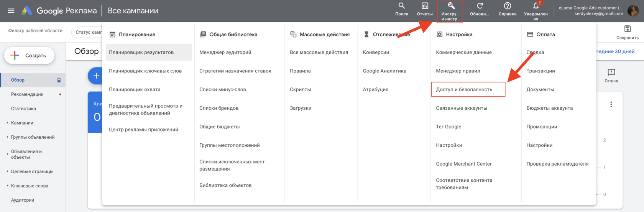The height and width of the screenshot is (212, 644).
Task: Open Help (Справка) question icon
Action: [x=508, y=6]
